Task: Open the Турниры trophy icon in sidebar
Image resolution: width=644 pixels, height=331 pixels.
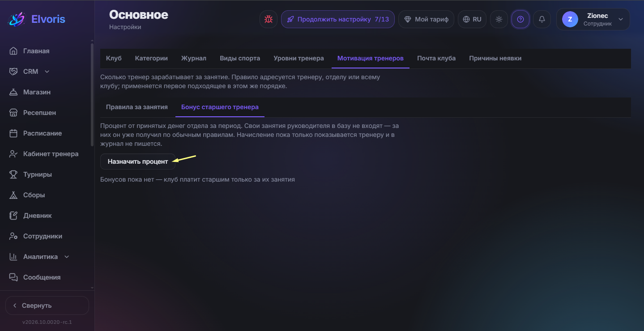Action: pos(13,174)
